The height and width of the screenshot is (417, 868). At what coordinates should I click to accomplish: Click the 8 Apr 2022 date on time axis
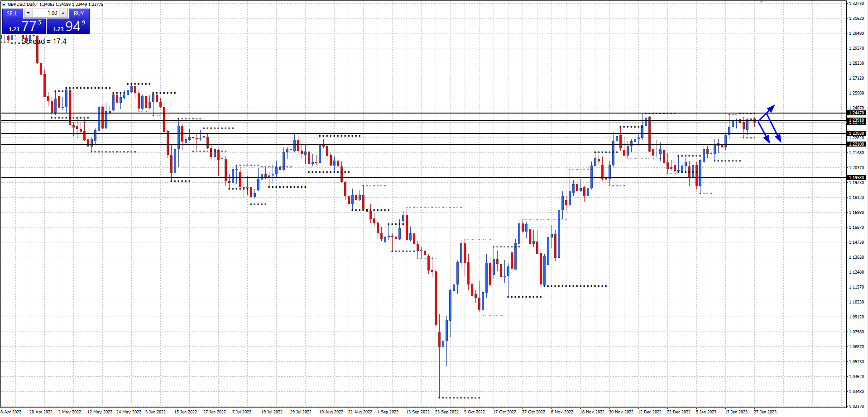(12, 412)
